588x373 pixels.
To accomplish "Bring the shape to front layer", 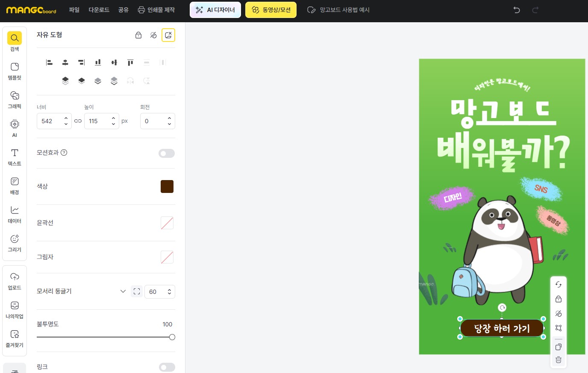I will tap(65, 81).
